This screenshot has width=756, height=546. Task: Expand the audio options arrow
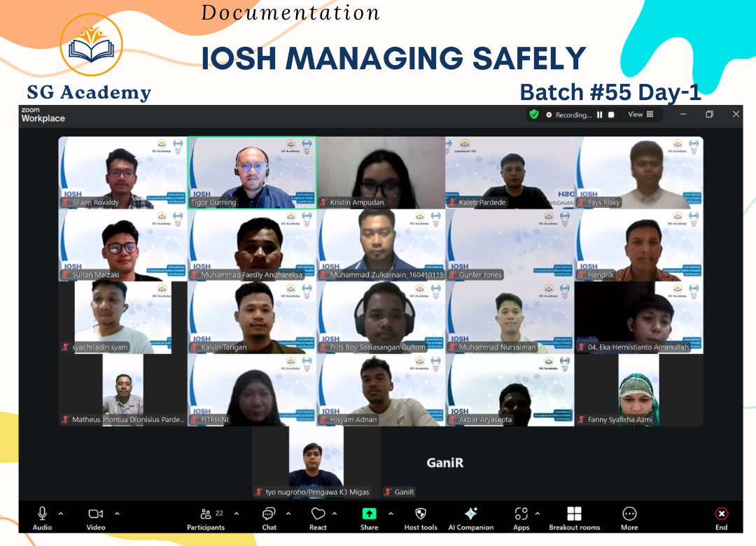(61, 513)
